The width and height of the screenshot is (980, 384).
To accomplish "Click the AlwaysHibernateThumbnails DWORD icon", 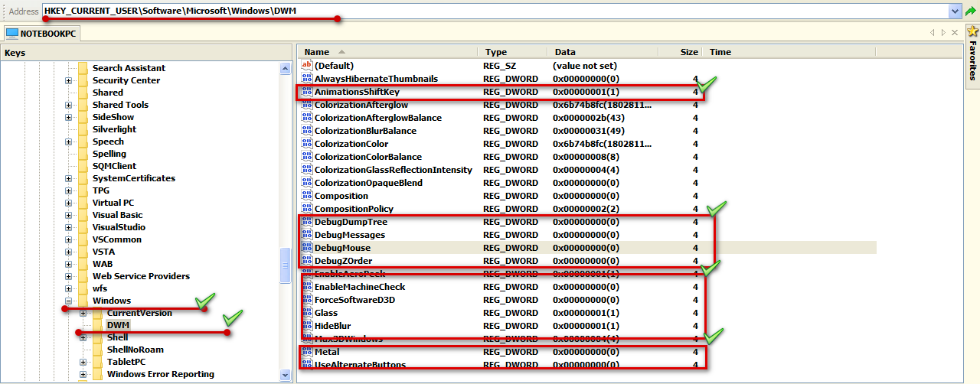I will pos(307,79).
